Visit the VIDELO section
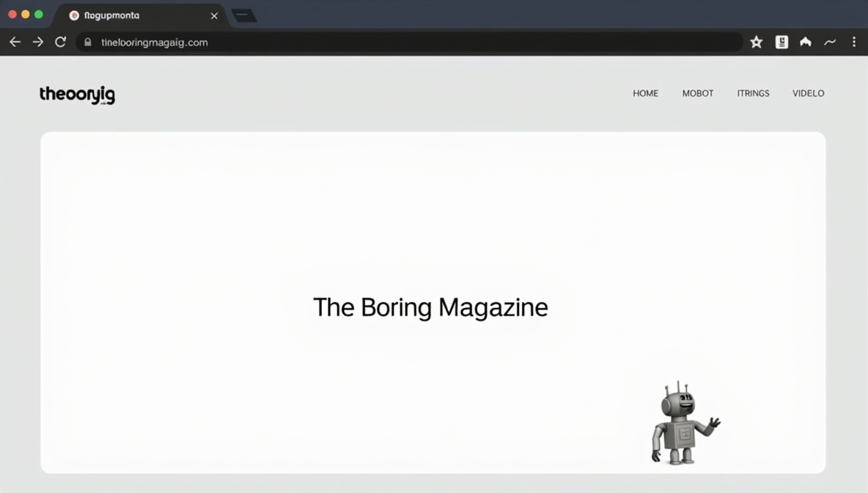 (808, 93)
